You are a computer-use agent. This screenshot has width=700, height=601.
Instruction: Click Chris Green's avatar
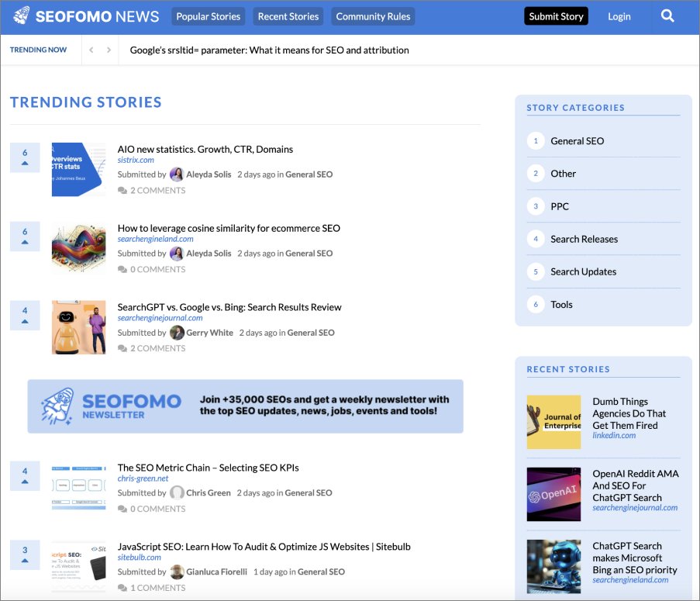(177, 493)
